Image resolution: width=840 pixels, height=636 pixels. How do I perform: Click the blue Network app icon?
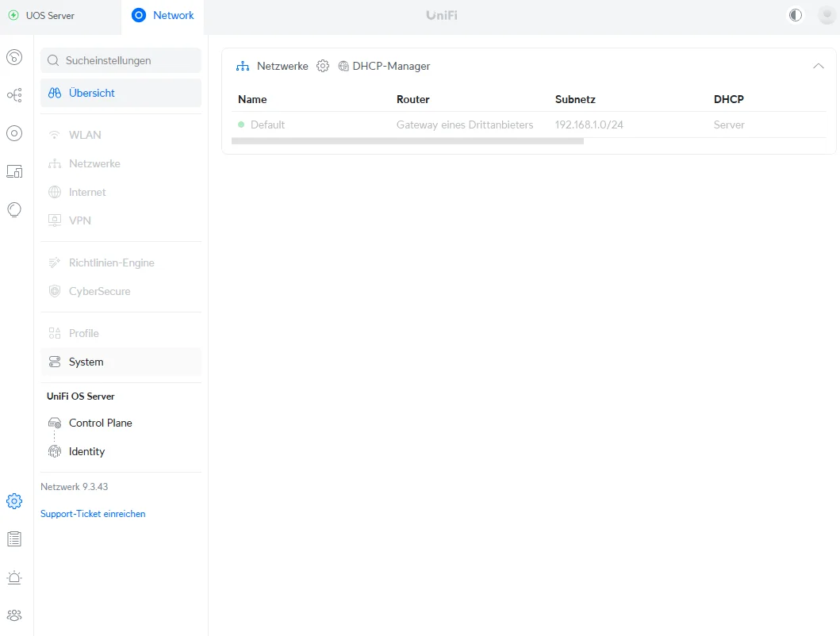tap(139, 16)
